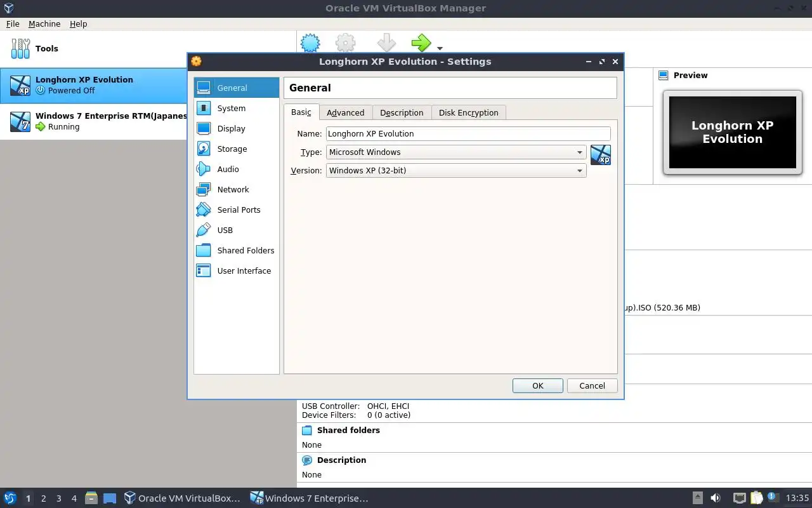Open the taskbar start menu icon

10,498
